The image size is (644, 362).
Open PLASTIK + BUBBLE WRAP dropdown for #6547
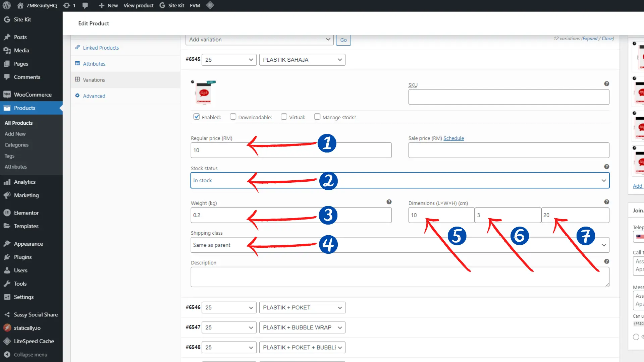pos(302,327)
